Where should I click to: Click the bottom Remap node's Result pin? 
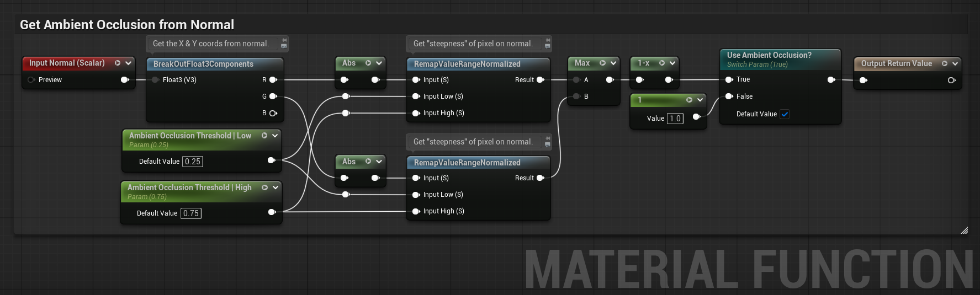541,178
